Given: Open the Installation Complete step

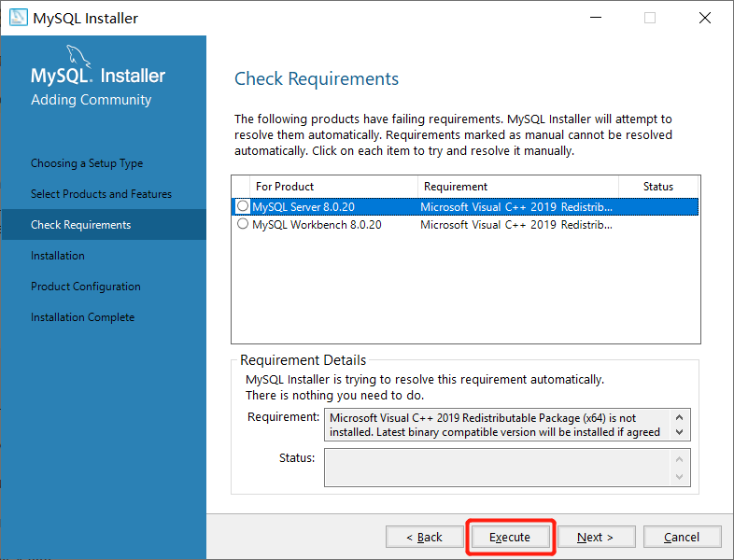Looking at the screenshot, I should [x=82, y=317].
